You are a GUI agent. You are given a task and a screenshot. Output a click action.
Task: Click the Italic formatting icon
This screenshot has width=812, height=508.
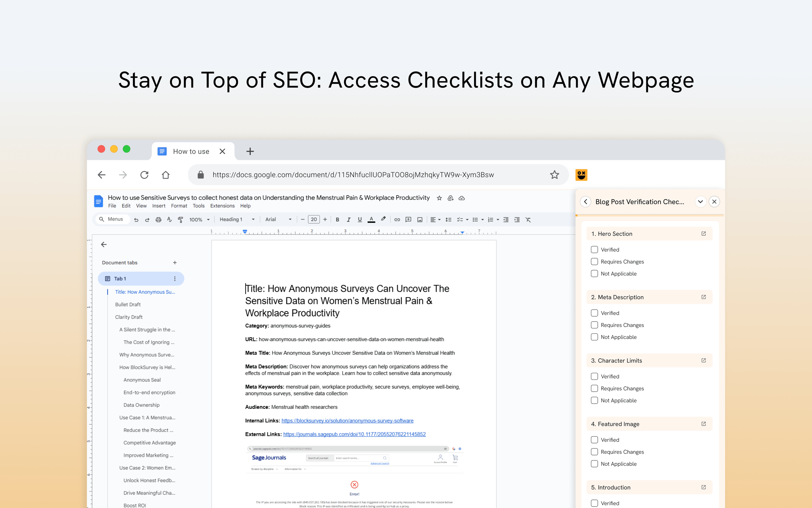click(x=348, y=219)
